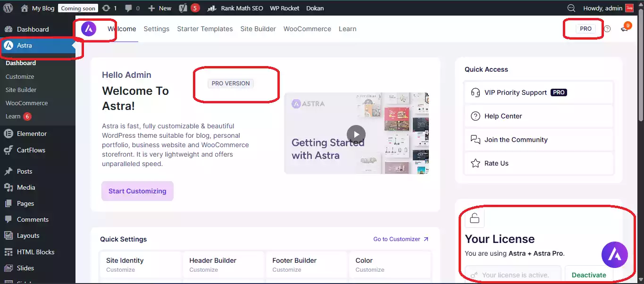
Task: Open Footer Builder quick setting
Action: (x=307, y=265)
